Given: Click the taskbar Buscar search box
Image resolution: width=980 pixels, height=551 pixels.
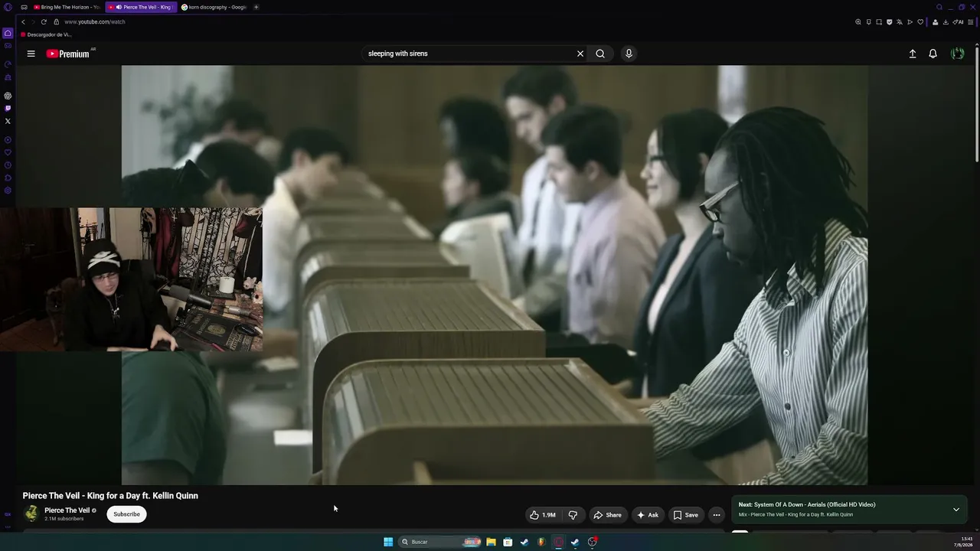Looking at the screenshot, I should 439,542.
